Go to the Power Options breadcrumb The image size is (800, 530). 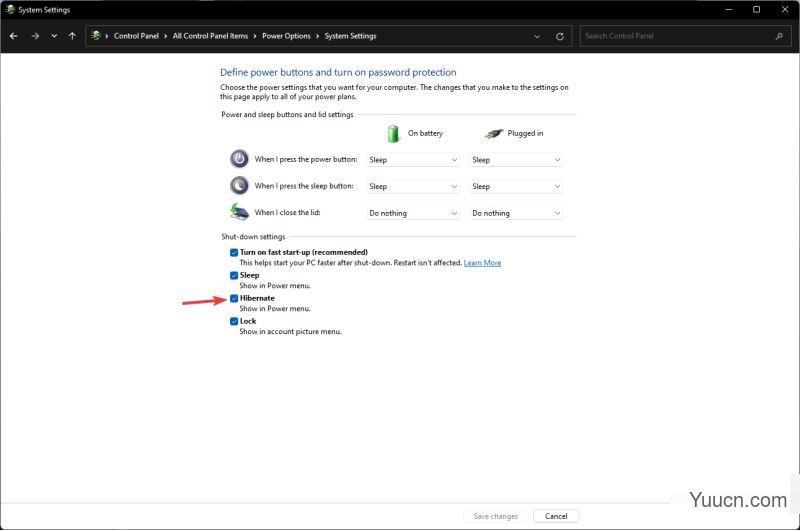(286, 36)
